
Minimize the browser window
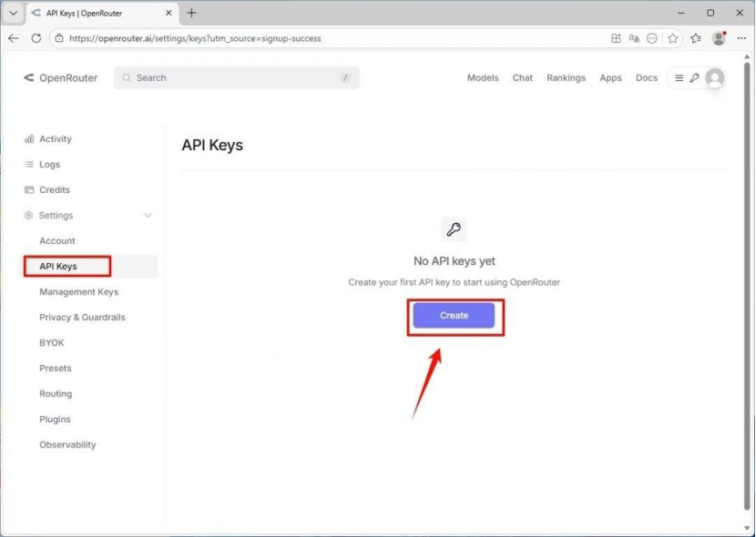click(x=680, y=13)
